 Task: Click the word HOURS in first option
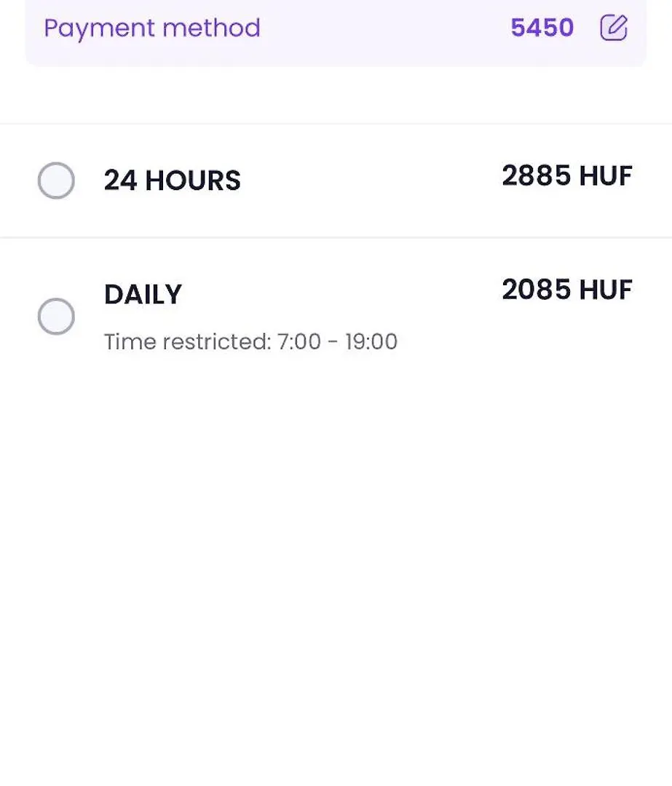193,180
